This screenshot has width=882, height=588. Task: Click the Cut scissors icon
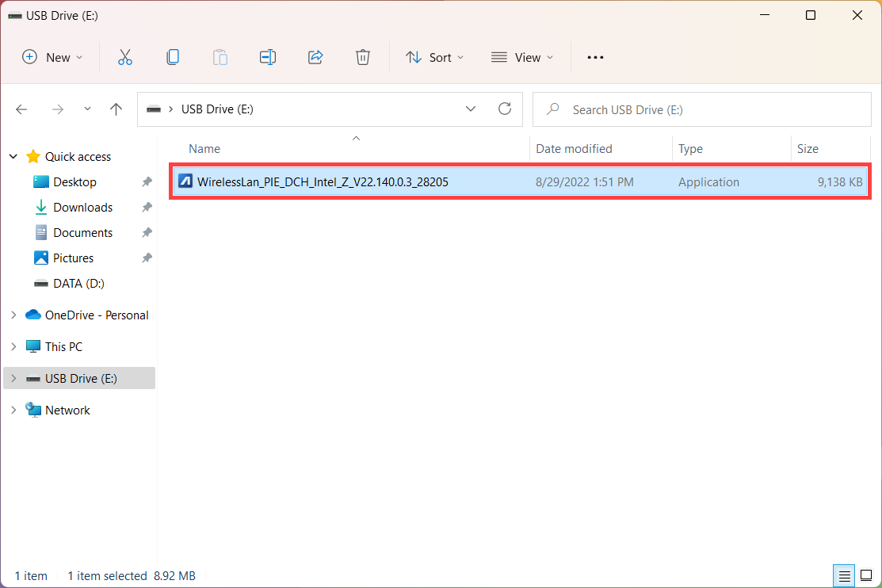click(x=125, y=57)
